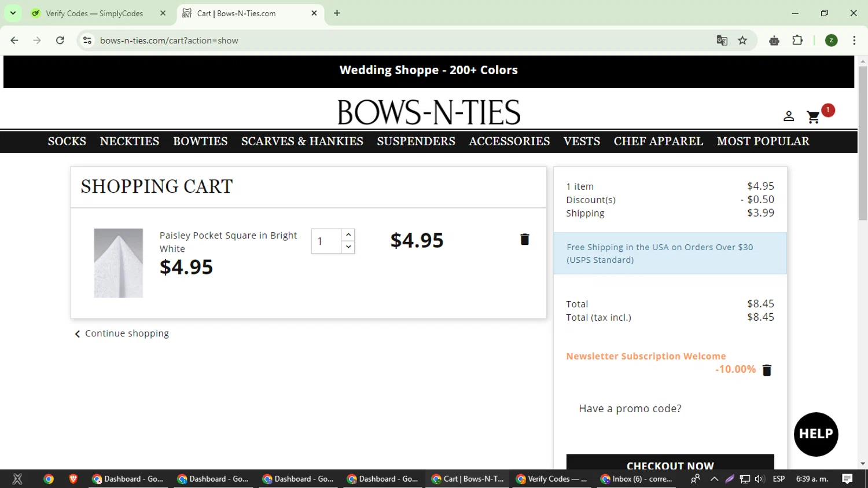Viewport: 868px width, 488px height.
Task: Open the Inbox (6) taskbar window
Action: point(637,479)
